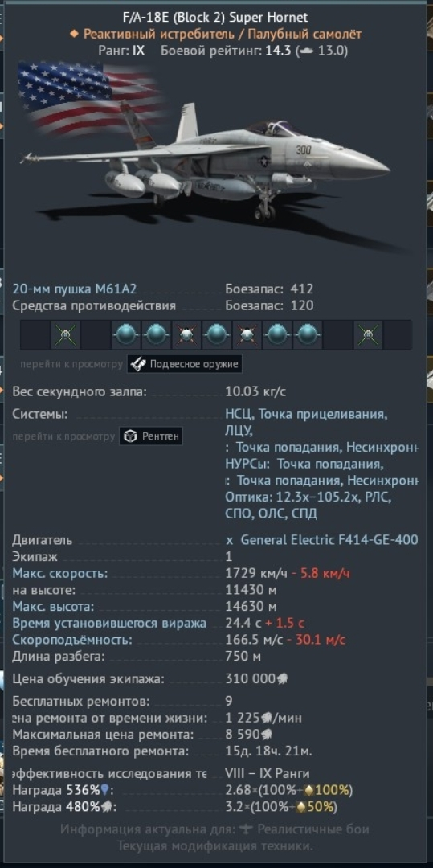Click the right red crosshair pylon icon
This screenshot has height=868, width=433.
click(x=247, y=334)
